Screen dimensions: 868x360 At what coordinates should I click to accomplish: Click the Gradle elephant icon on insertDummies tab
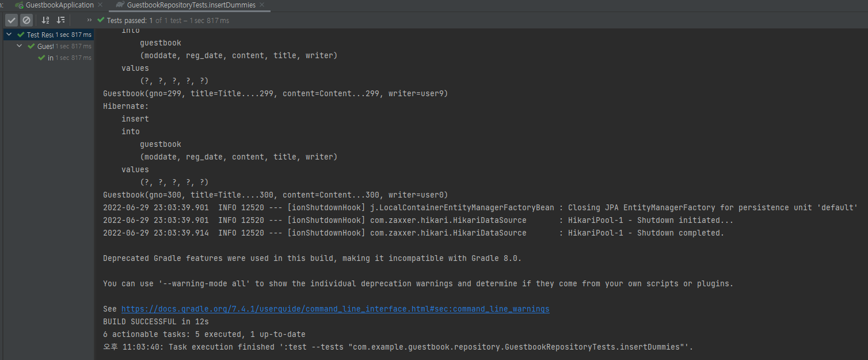click(120, 5)
